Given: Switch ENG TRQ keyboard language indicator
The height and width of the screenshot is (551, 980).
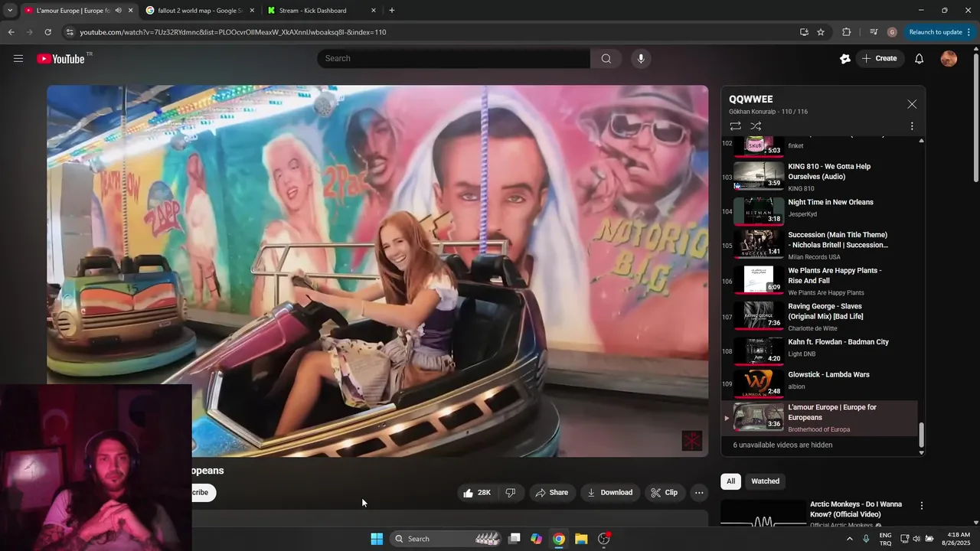Looking at the screenshot, I should [x=885, y=539].
